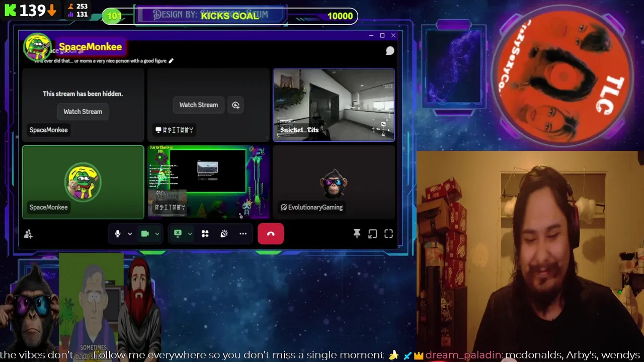The width and height of the screenshot is (644, 362).
Task: Click the 101 goal counter badge
Action: point(114,16)
